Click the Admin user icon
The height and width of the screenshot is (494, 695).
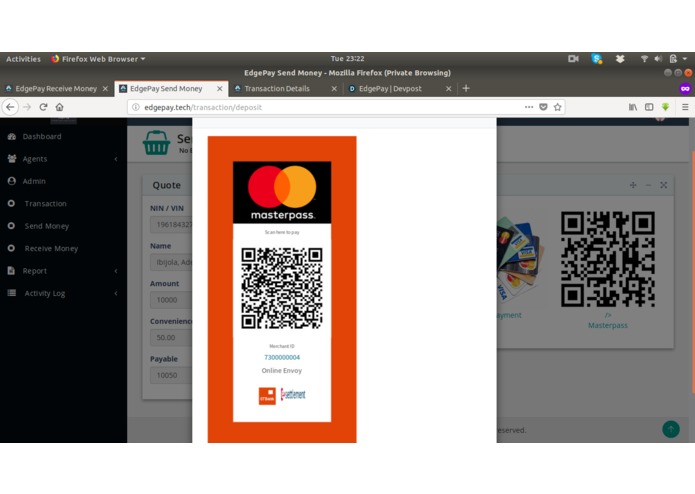(x=12, y=181)
